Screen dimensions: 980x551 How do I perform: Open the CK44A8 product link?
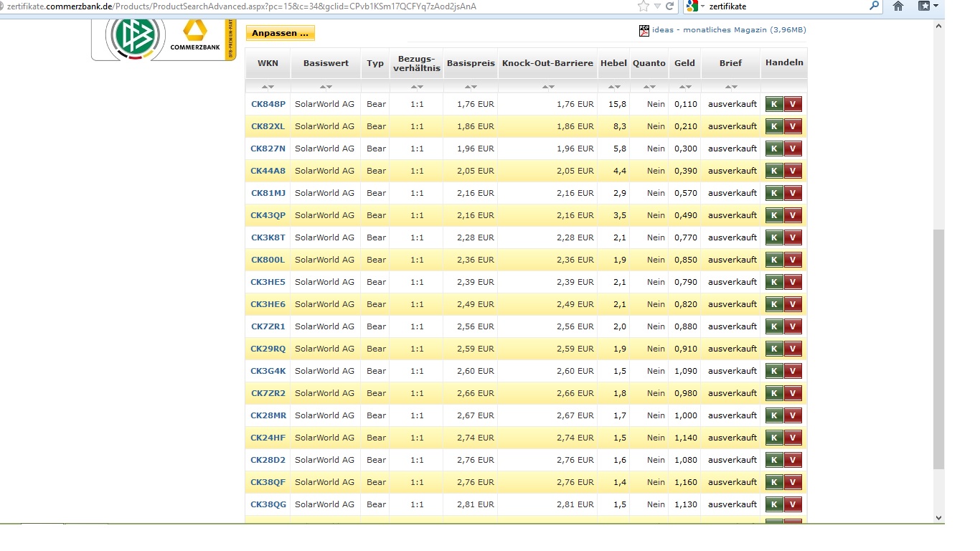tap(268, 171)
